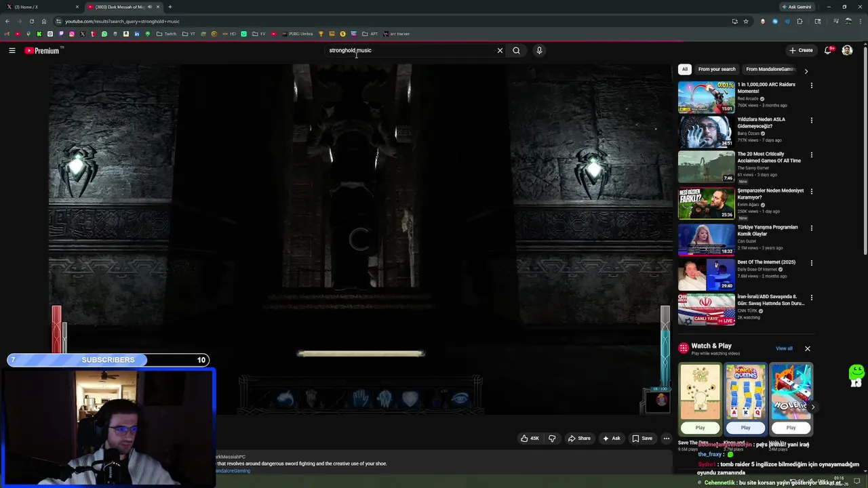
Task: Clear the search query with X
Action: (500, 50)
